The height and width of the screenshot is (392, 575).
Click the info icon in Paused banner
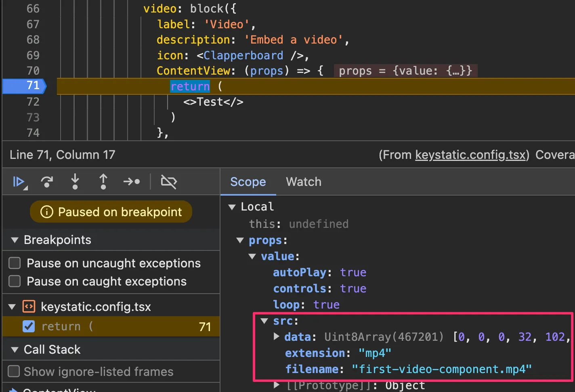point(47,212)
